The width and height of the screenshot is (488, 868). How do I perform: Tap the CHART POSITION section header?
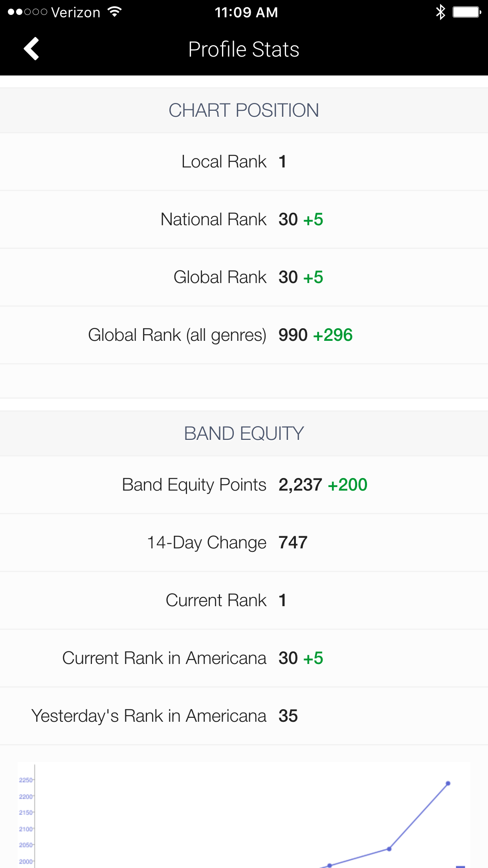point(244,110)
